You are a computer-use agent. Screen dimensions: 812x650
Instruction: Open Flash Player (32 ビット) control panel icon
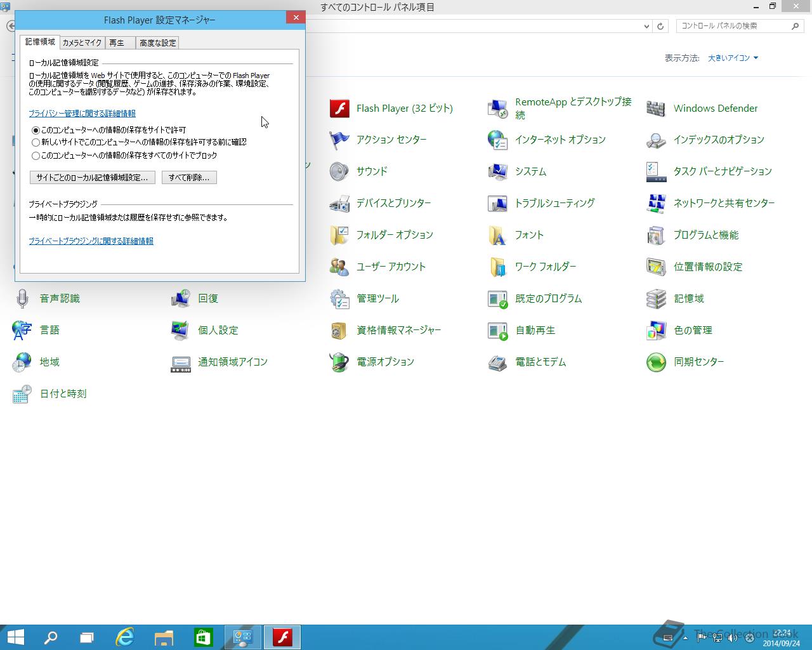click(x=339, y=109)
